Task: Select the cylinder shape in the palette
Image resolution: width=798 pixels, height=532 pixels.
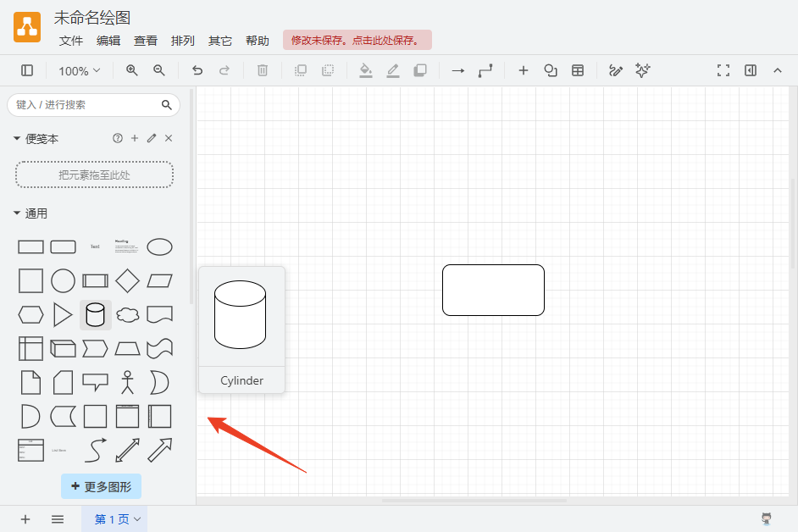Action: coord(95,314)
